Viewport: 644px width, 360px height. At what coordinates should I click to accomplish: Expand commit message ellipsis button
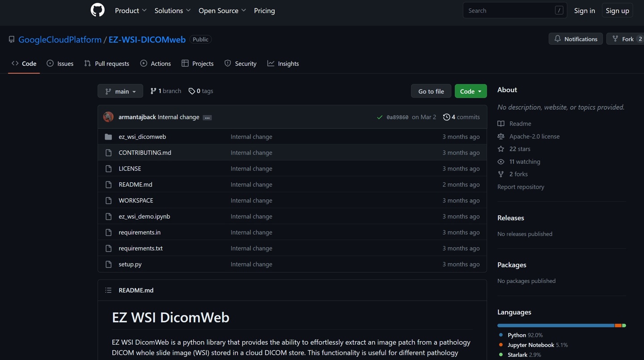207,117
